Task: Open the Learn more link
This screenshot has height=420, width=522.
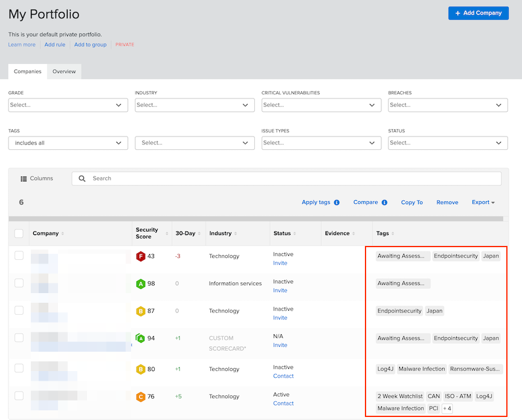Action: (x=22, y=45)
